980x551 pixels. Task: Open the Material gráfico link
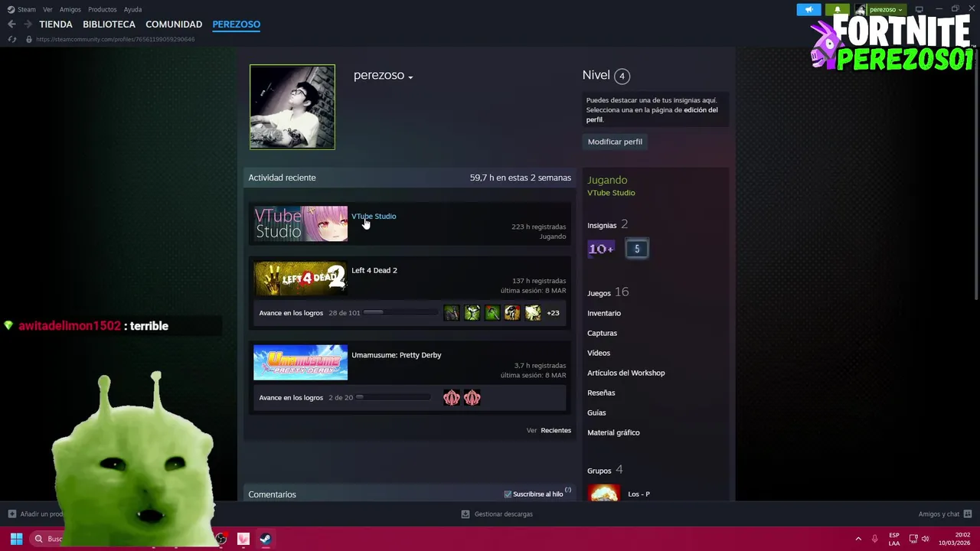pyautogui.click(x=613, y=432)
